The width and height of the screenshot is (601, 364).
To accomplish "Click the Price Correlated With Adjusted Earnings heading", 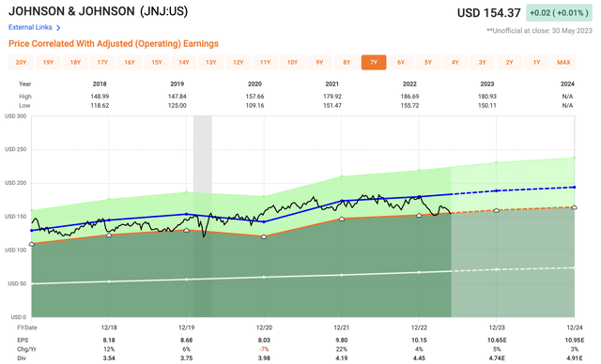I will tap(114, 44).
